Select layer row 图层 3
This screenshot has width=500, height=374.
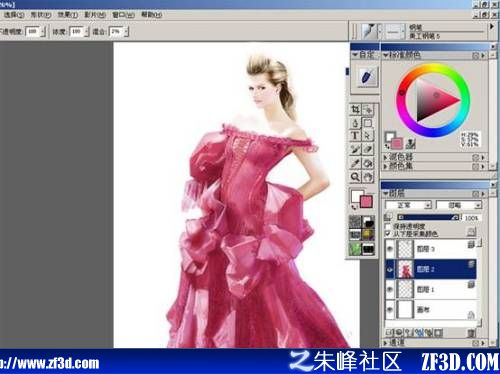click(x=430, y=249)
